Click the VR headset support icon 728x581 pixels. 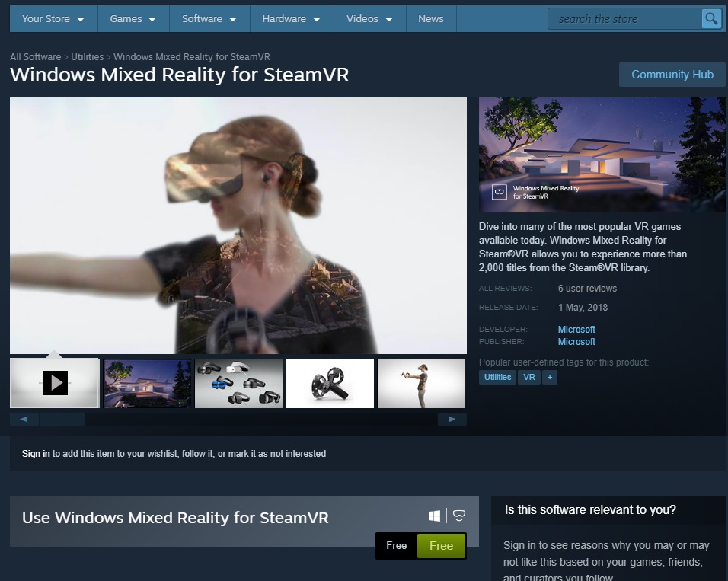pos(458,516)
